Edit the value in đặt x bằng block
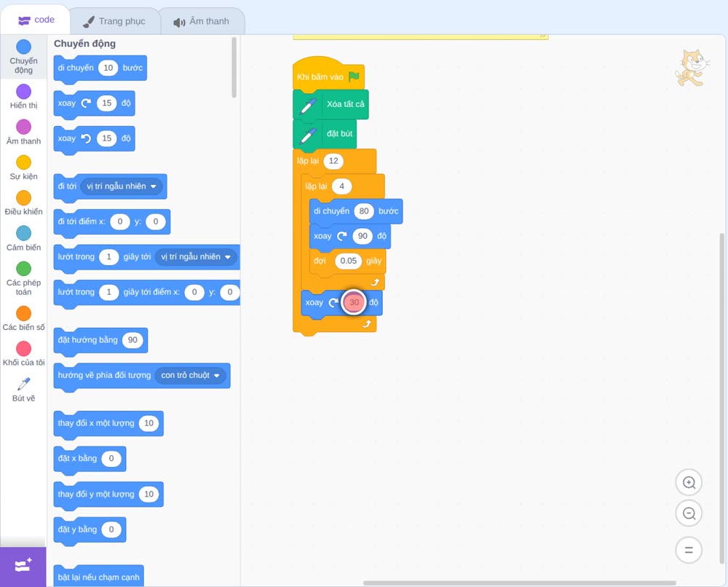This screenshot has width=728, height=587. [x=111, y=458]
